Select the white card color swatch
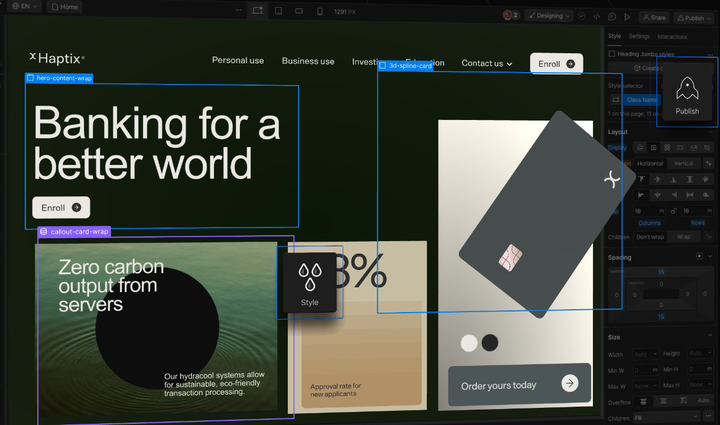This screenshot has width=720, height=425. coord(469,343)
